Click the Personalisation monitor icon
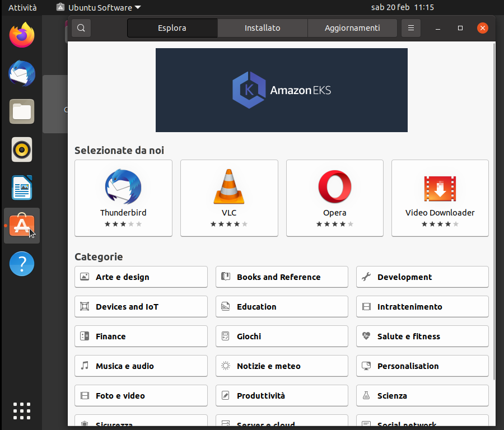This screenshot has width=504, height=430. tap(366, 366)
